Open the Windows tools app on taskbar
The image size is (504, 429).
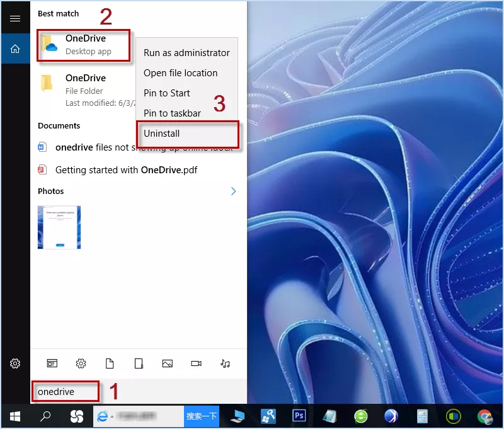pos(268,416)
